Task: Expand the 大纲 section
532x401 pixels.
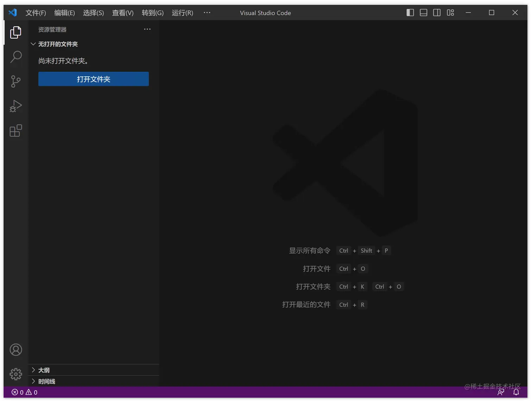Action: pyautogui.click(x=94, y=370)
